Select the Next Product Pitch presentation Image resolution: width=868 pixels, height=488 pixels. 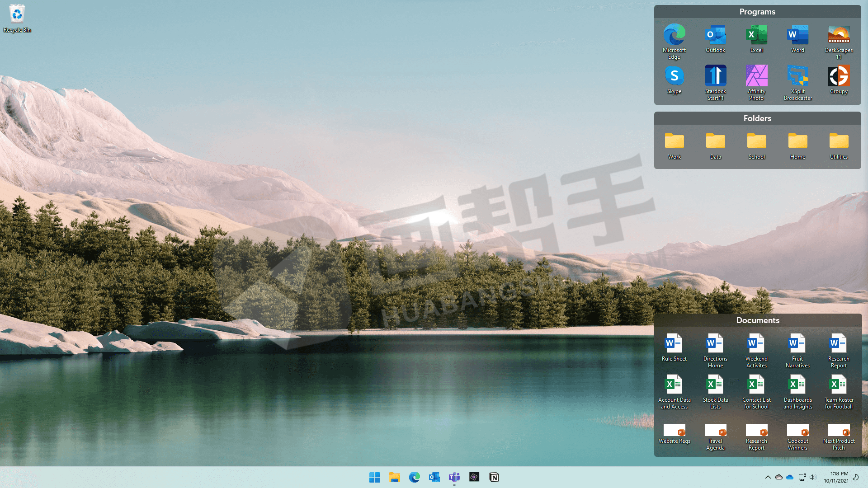(839, 437)
